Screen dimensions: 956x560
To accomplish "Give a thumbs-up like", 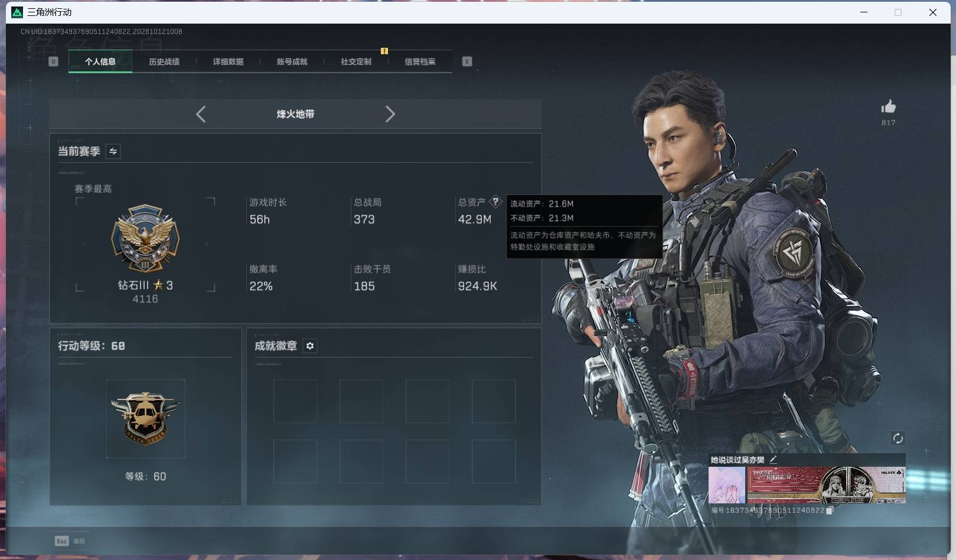I will [x=888, y=107].
